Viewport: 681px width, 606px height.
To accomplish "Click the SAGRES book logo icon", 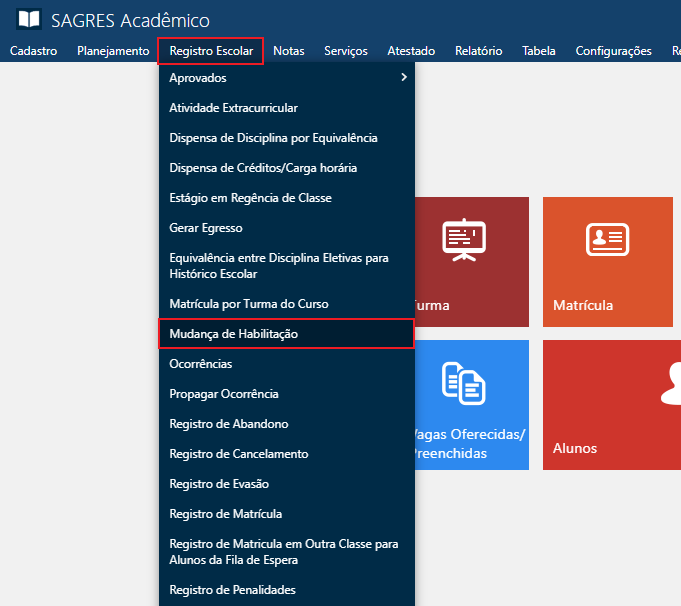I will point(30,20).
